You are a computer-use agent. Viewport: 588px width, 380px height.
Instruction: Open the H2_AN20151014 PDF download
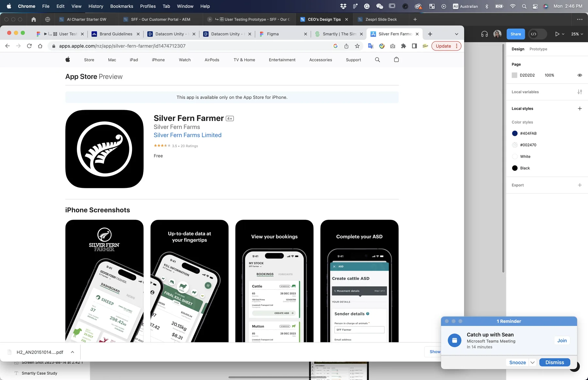[40, 352]
